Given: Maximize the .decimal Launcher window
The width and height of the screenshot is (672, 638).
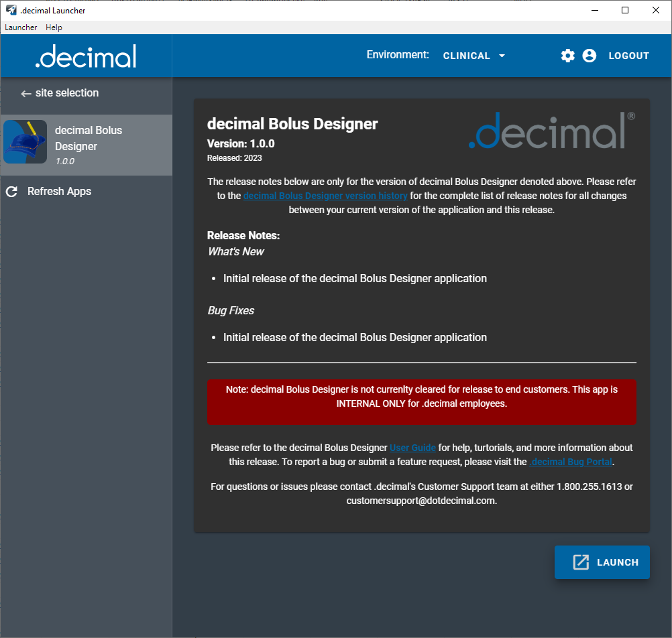Looking at the screenshot, I should (x=625, y=10).
